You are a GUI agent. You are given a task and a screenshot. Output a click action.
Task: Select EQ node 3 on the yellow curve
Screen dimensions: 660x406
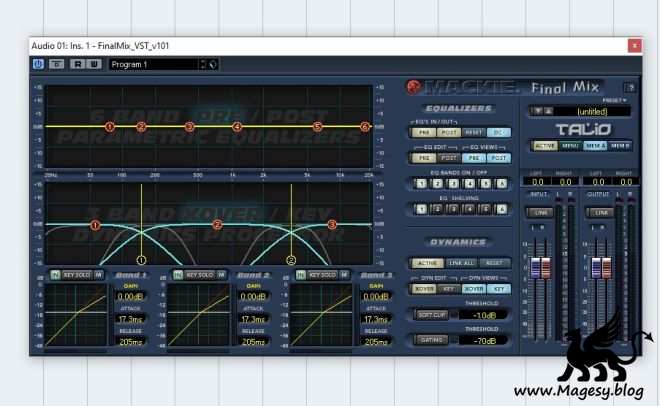[189, 126]
